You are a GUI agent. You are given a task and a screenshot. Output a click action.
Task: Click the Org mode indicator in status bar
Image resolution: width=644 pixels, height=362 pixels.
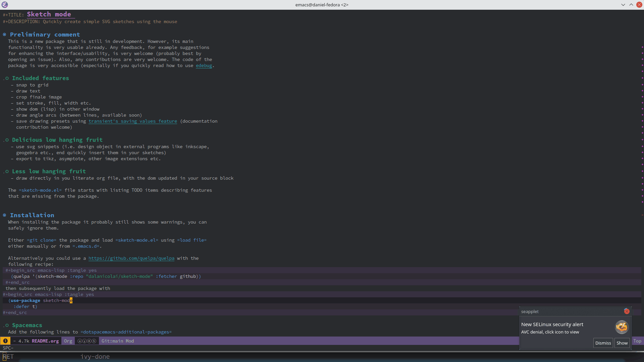tap(68, 341)
